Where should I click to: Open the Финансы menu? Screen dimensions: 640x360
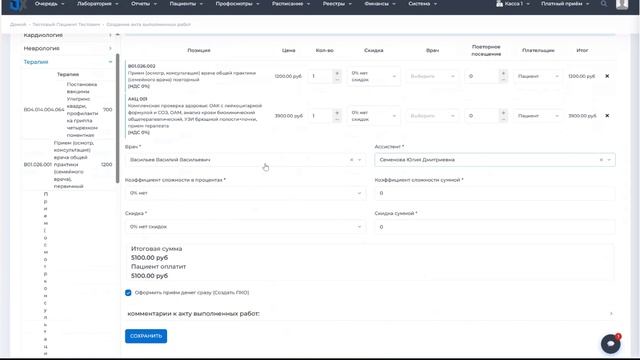pyautogui.click(x=380, y=4)
